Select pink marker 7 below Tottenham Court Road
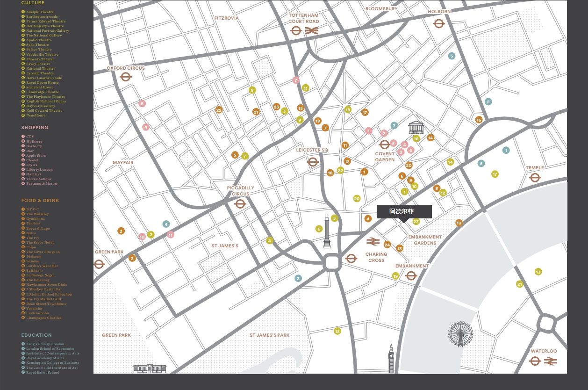Screen dimensions: 588x390 coord(296,80)
